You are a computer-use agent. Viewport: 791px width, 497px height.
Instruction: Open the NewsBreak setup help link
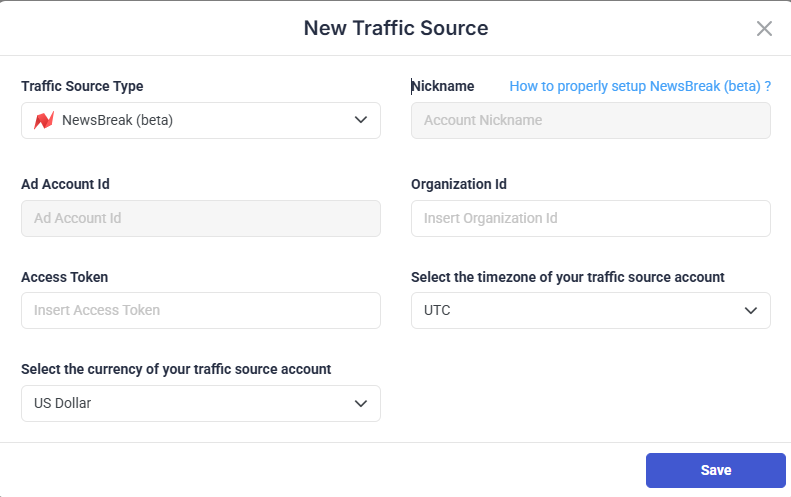(640, 86)
